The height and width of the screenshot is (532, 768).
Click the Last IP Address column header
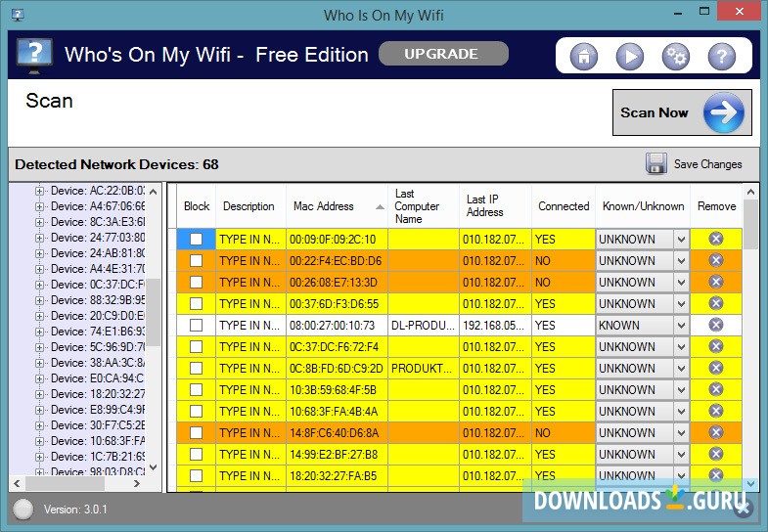[495, 206]
